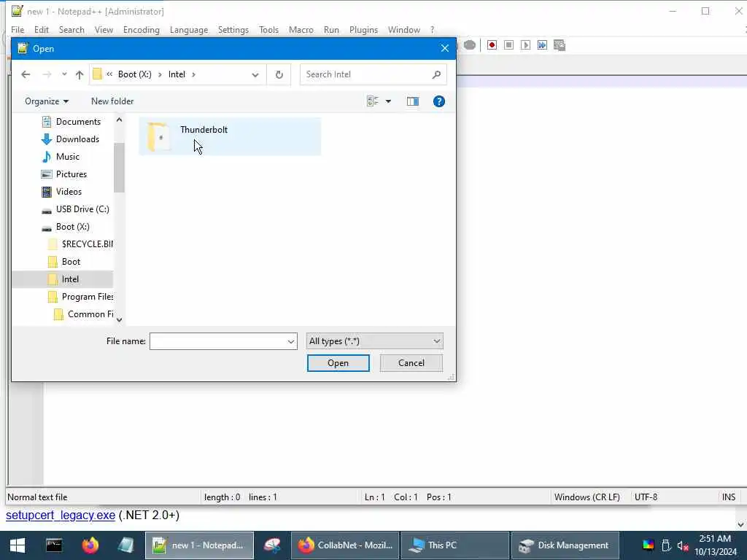The image size is (747, 560).
Task: Open the Language menu
Action: point(189,29)
